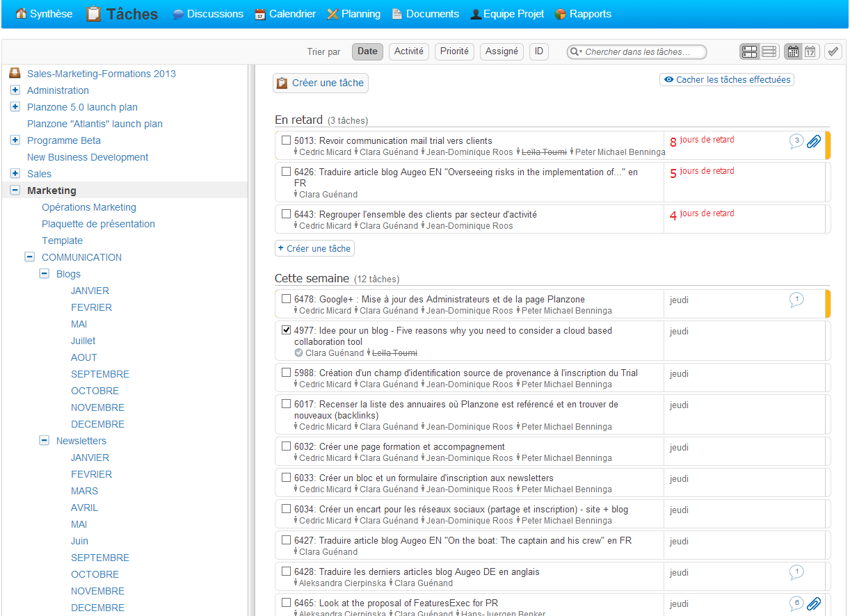Click the checkmark completed-tasks icon in toolbar

tap(833, 51)
